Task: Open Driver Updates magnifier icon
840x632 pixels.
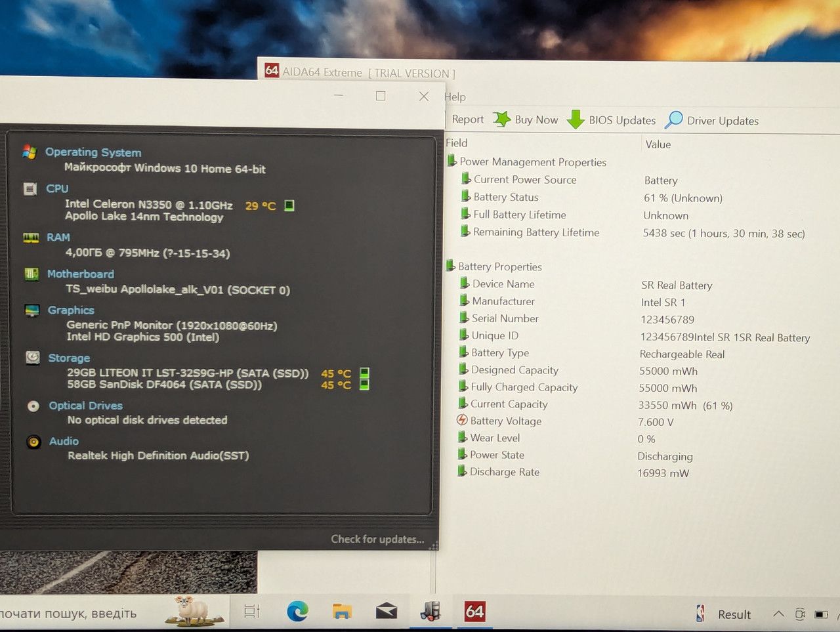Action: tap(673, 120)
